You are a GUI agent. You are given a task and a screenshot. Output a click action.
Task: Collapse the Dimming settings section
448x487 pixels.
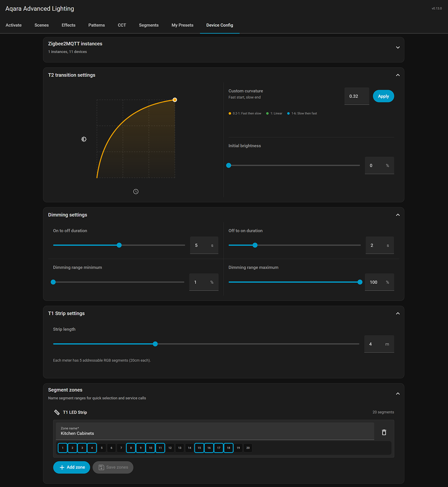point(398,215)
